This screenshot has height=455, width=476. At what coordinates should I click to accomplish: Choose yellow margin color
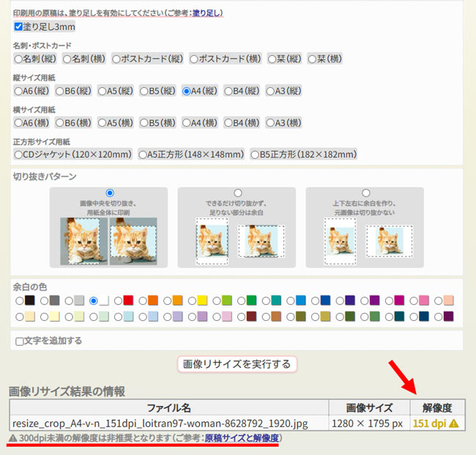(x=192, y=301)
